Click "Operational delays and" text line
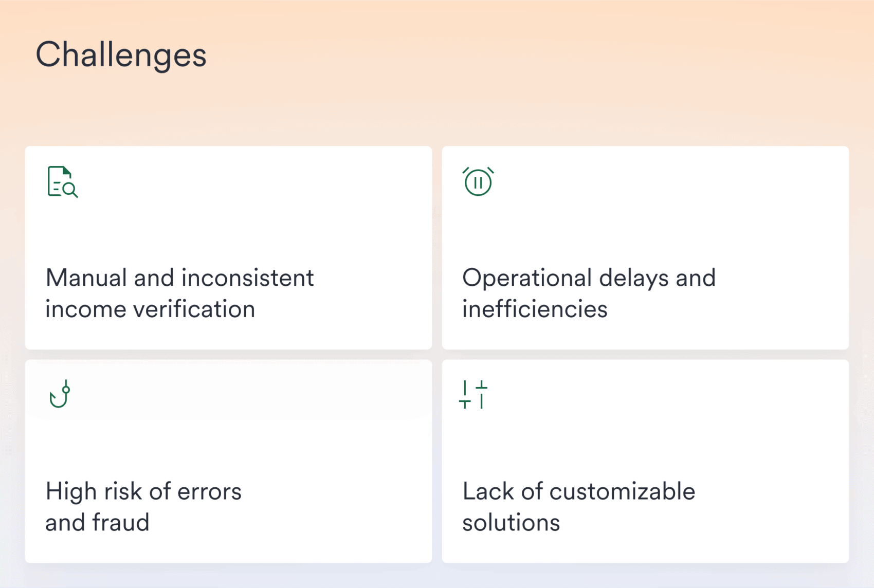The height and width of the screenshot is (588, 874). pyautogui.click(x=589, y=278)
